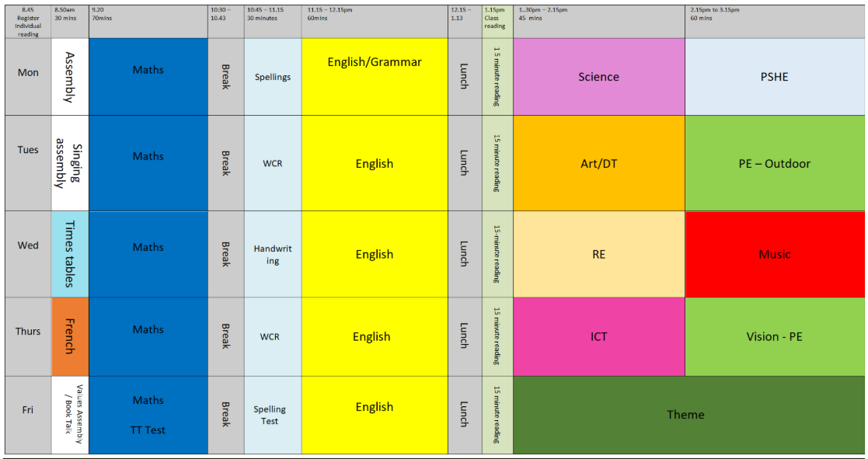Select the Handwriting cell on Wednesday

pyautogui.click(x=273, y=254)
